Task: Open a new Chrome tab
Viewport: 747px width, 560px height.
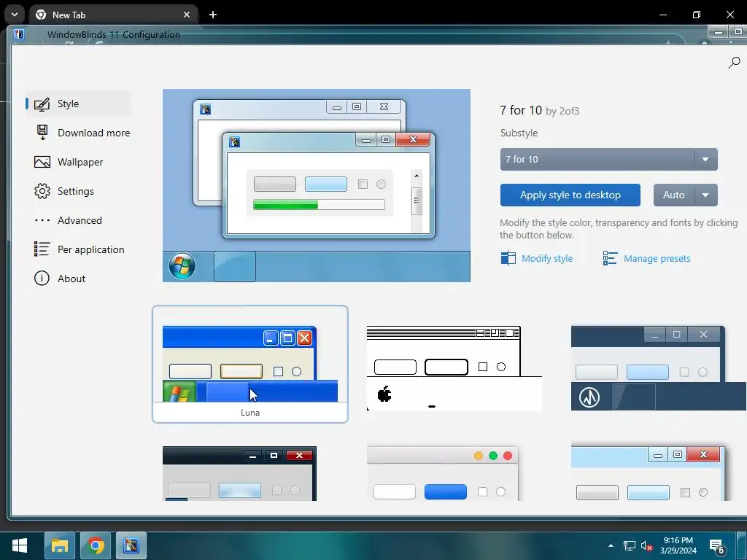Action: [x=213, y=15]
